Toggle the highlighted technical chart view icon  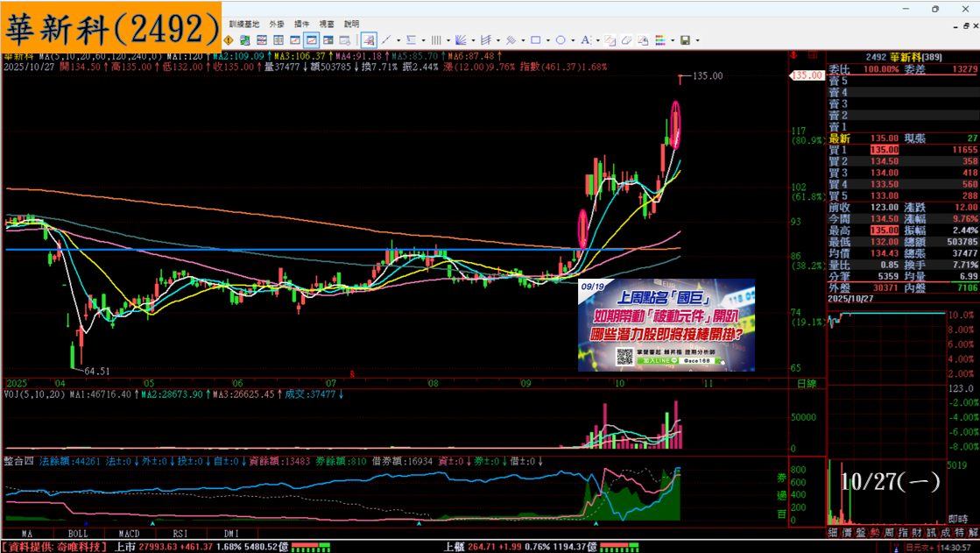311,40
